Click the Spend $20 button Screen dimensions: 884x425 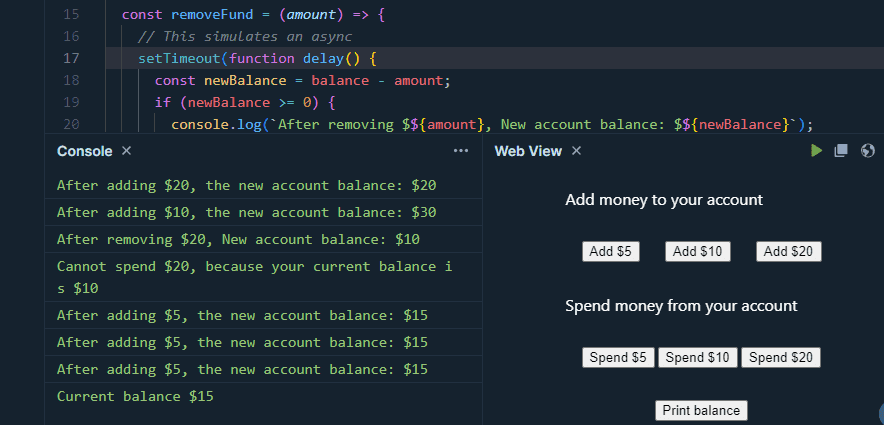tap(781, 357)
